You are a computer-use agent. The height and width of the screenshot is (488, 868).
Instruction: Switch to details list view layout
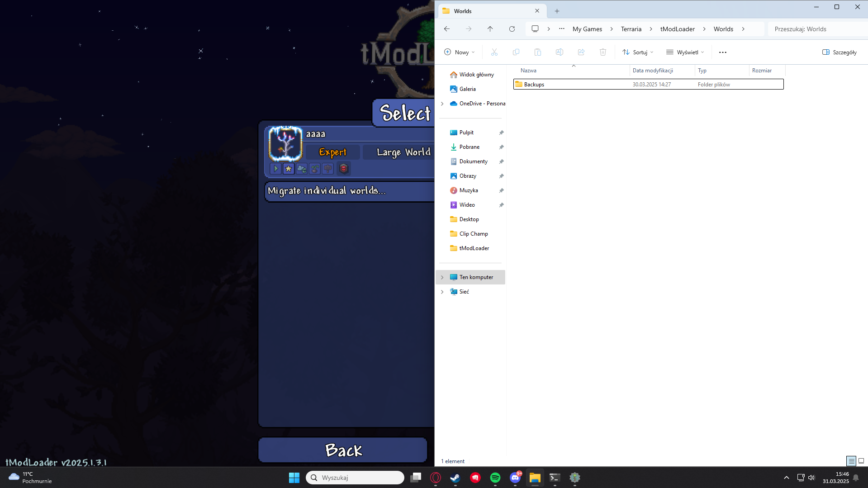point(851,461)
